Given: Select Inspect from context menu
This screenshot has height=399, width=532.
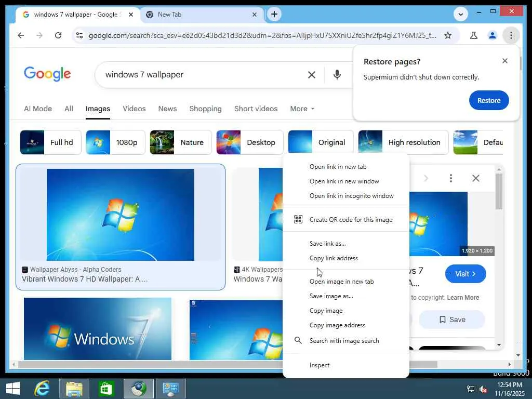Looking at the screenshot, I should coord(345,365).
